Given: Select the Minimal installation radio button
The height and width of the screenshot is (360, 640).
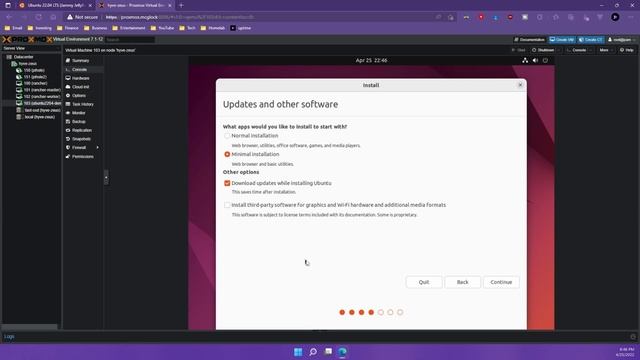Looking at the screenshot, I should pos(227,154).
